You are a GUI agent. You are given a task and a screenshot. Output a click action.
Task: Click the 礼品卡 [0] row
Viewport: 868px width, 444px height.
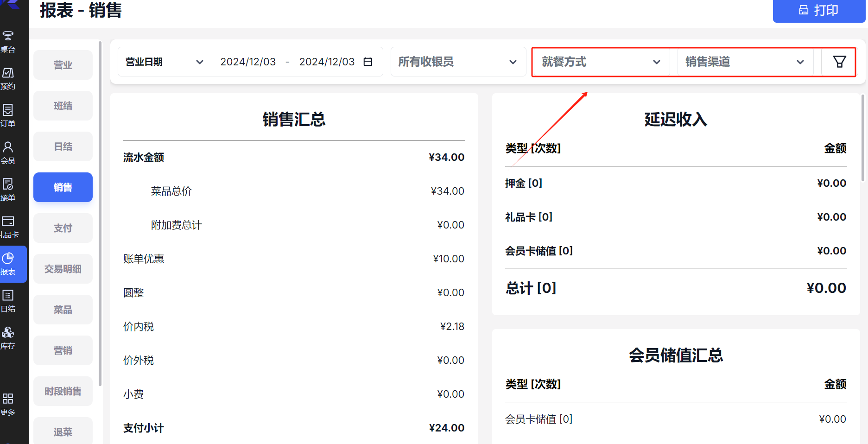676,217
